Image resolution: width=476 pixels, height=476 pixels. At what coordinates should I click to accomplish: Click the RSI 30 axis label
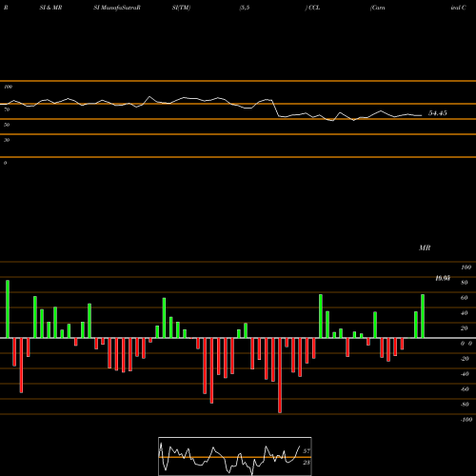pos(7,140)
